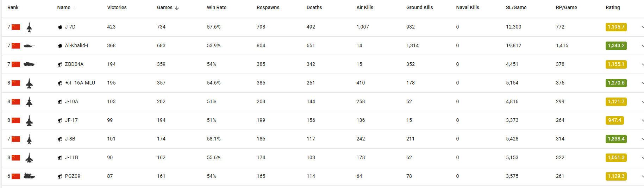Image resolution: width=644 pixels, height=188 pixels.
Task: Sort by the Air Kills column header
Action: tap(365, 7)
